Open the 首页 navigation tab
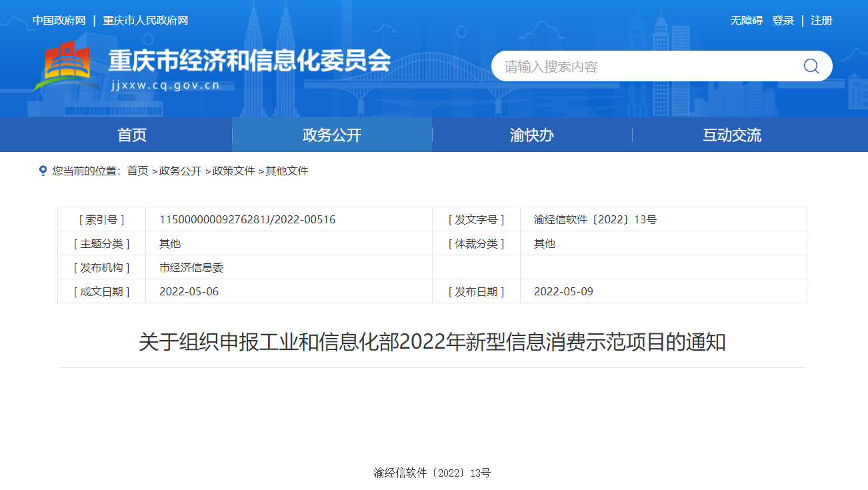This screenshot has width=868, height=490. coord(132,135)
